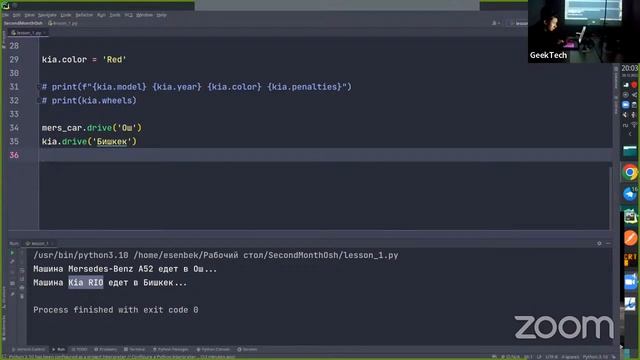This screenshot has height=360, width=640.
Task: Open the Tools menu
Action: pos(115,15)
